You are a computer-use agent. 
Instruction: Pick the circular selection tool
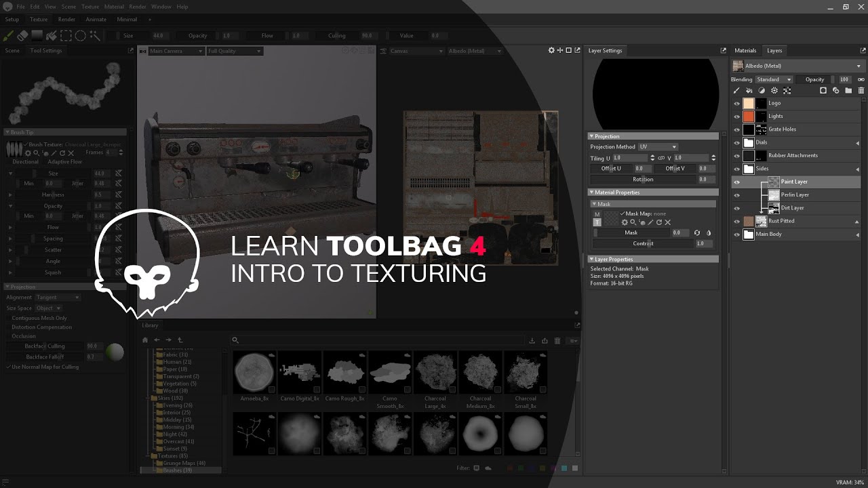80,35
